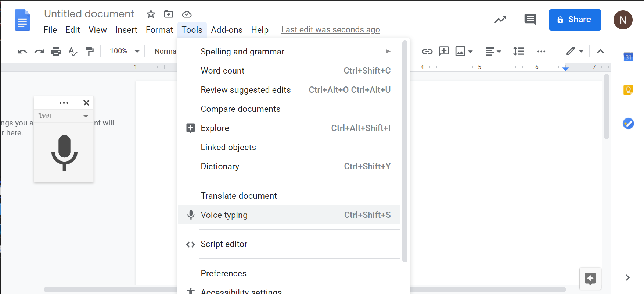
Task: Add a comment with the toolbar icon
Action: pyautogui.click(x=444, y=51)
